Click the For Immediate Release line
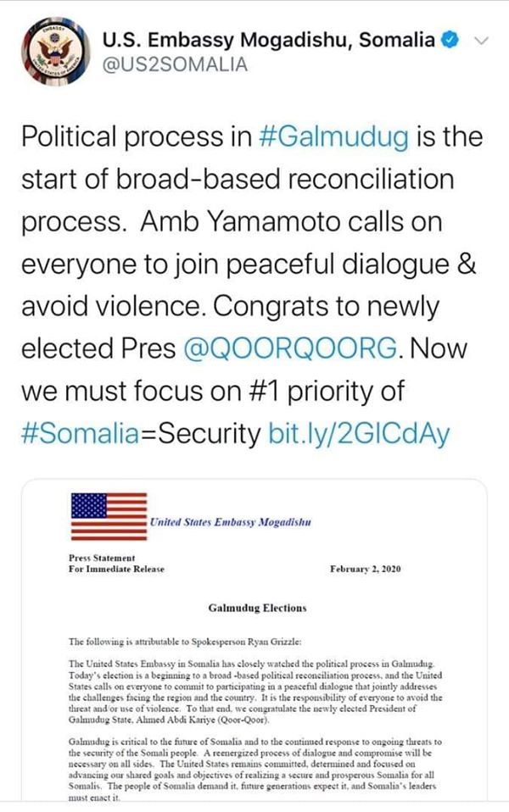The height and width of the screenshot is (812, 509). pos(116,569)
